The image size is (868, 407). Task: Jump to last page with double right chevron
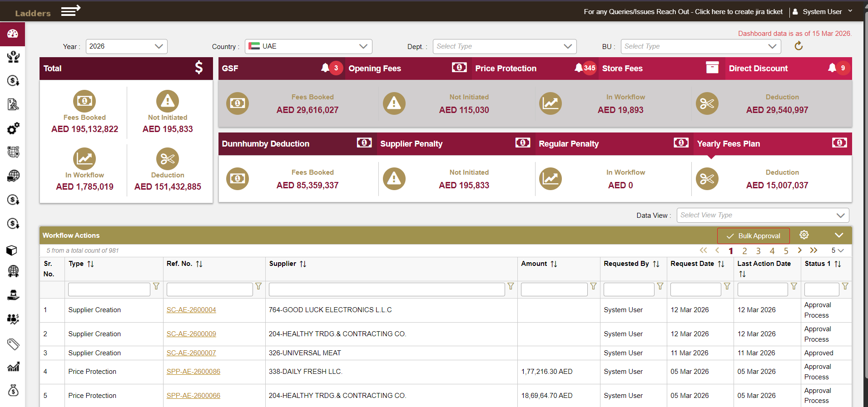[x=813, y=250]
